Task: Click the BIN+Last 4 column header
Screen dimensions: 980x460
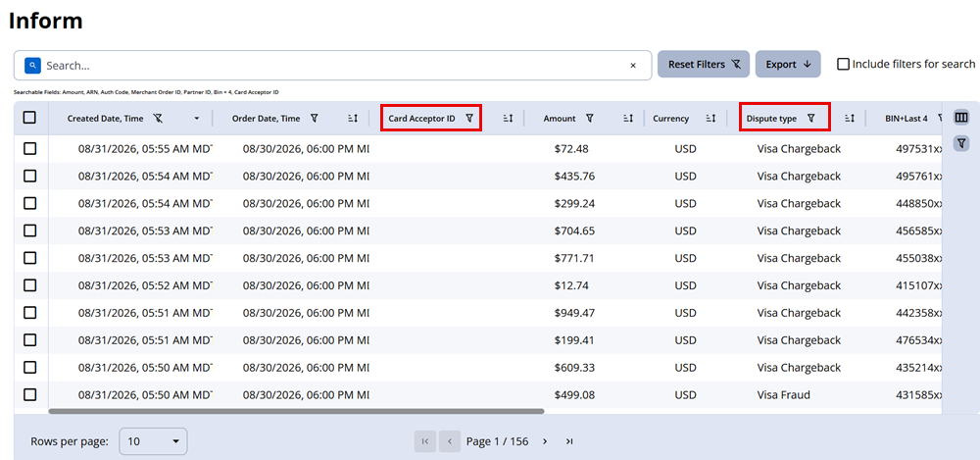Action: tap(906, 119)
